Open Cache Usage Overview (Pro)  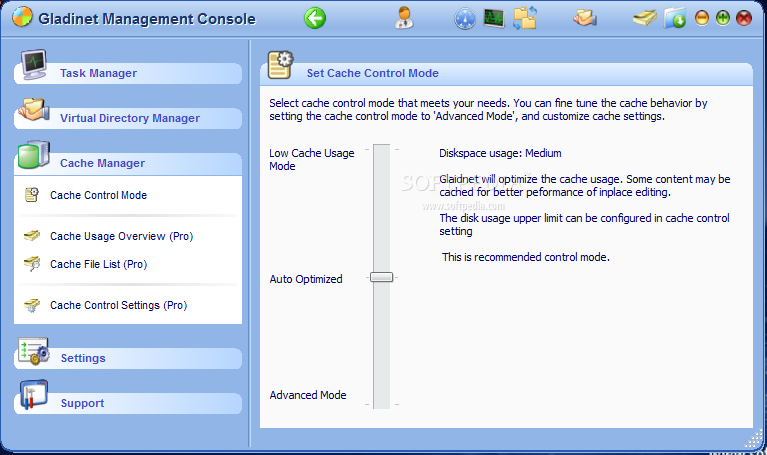click(121, 237)
